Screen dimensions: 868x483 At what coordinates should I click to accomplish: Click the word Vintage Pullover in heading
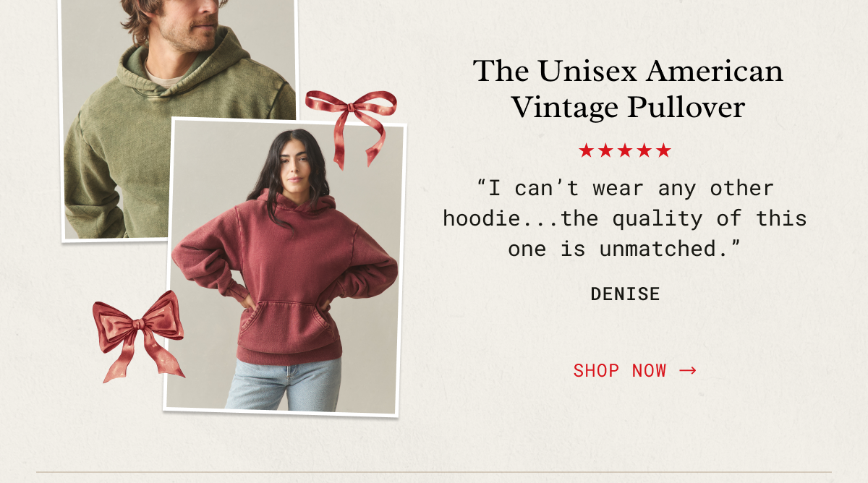click(x=628, y=108)
